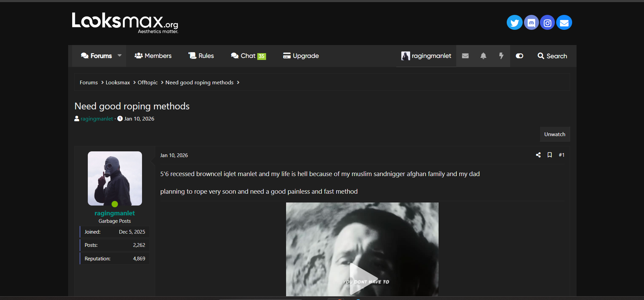
Task: Go to the Members tab
Action: click(x=153, y=56)
